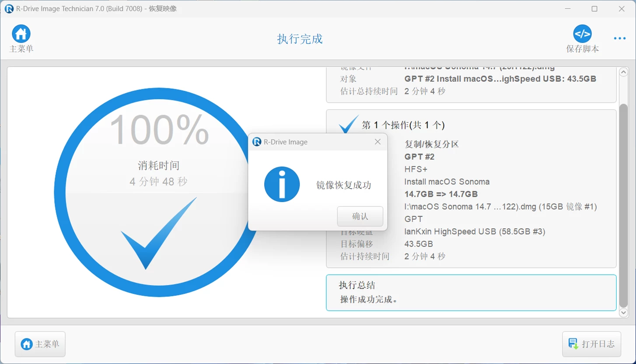Click the lanKxin HighSpeed USB target disk row
636x364 pixels.
(474, 231)
